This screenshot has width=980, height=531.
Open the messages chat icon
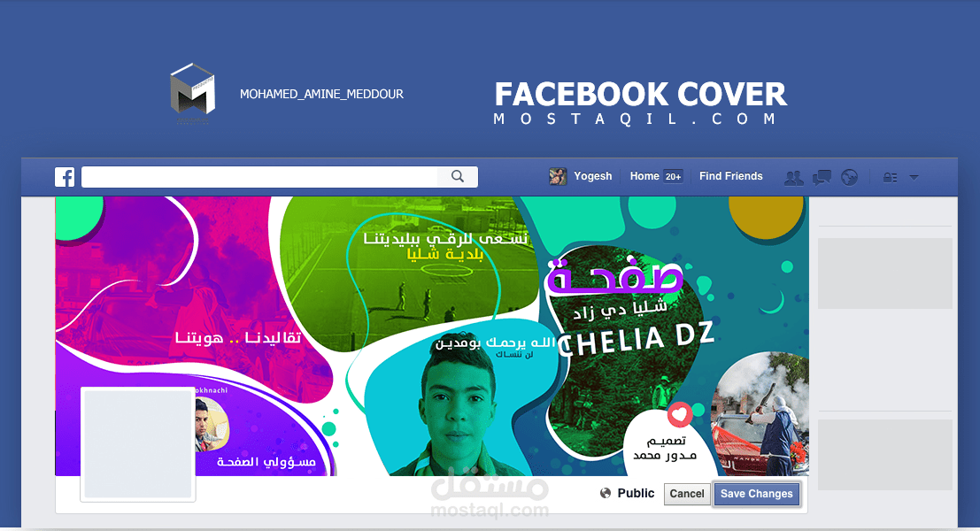pyautogui.click(x=822, y=178)
